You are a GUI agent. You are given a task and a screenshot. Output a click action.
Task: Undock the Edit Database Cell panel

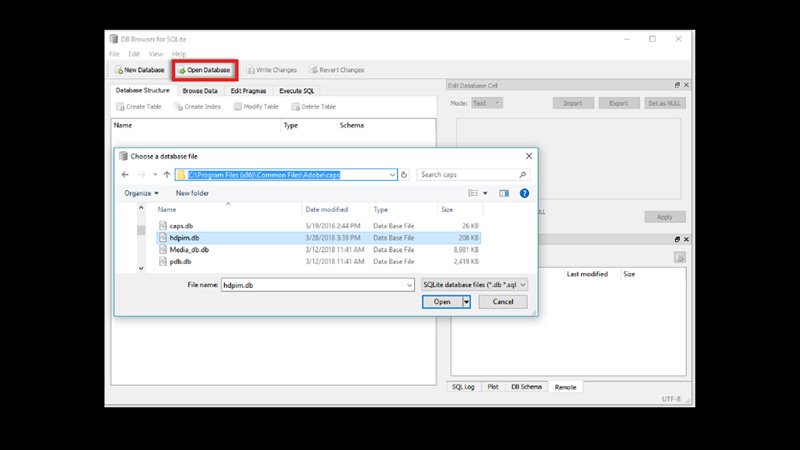[x=677, y=85]
